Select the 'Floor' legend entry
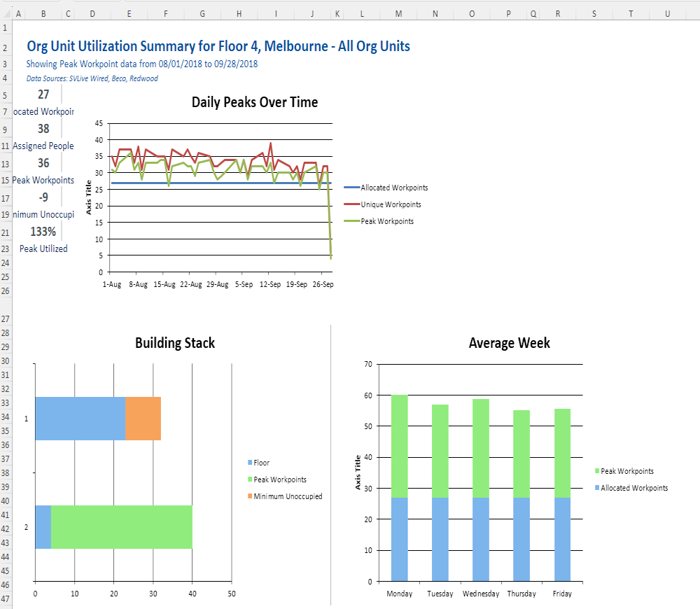Screen dimensions: 700x609 [259, 463]
